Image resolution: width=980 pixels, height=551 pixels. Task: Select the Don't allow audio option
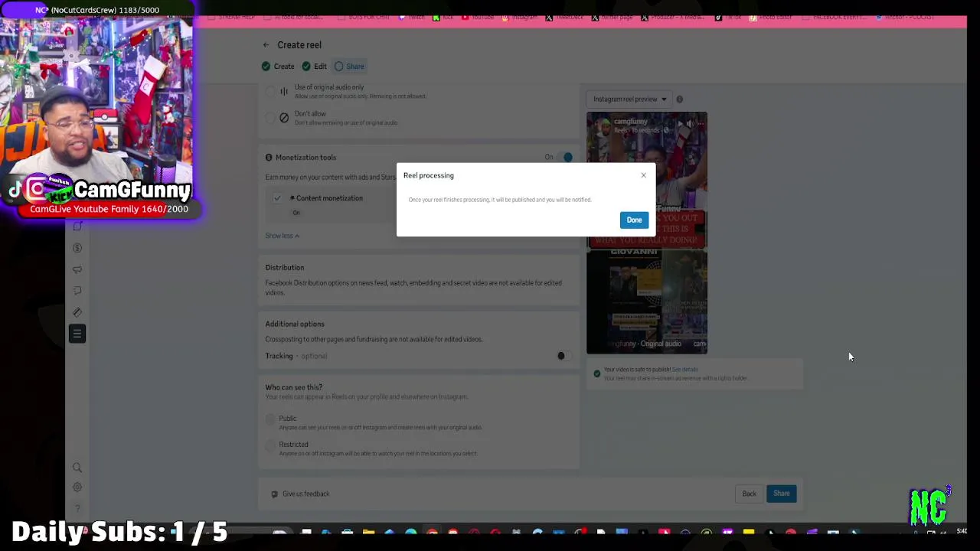[x=269, y=118]
